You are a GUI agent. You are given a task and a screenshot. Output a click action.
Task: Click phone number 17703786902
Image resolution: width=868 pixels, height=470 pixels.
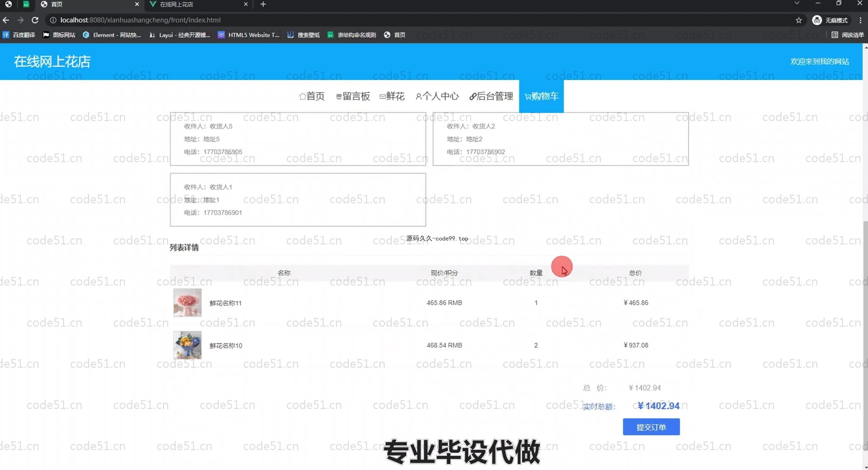click(x=486, y=152)
